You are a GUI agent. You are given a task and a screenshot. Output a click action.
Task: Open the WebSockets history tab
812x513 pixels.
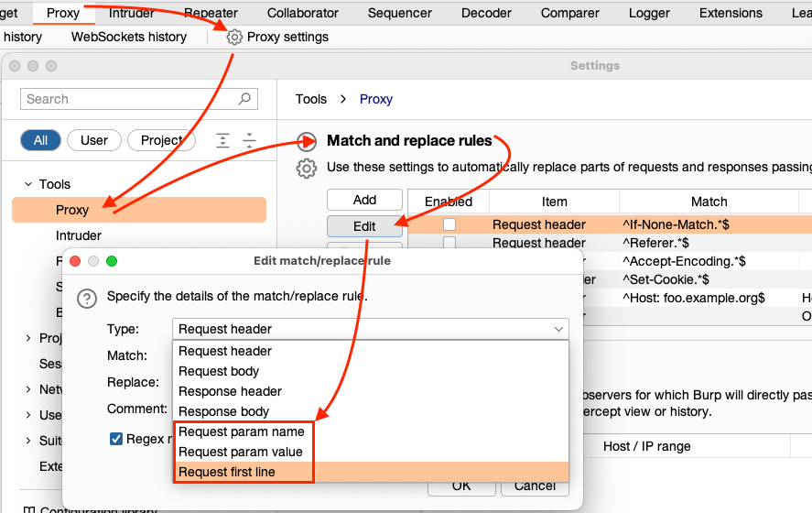point(129,37)
